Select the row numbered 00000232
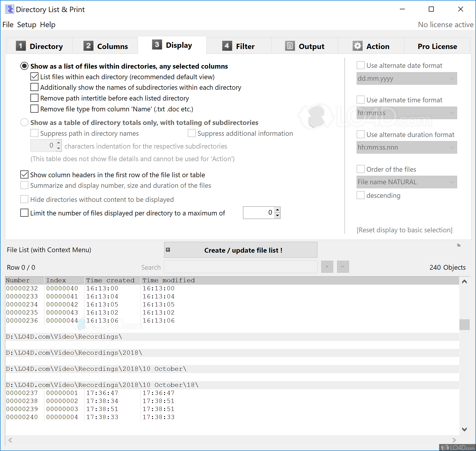The image size is (476, 451). (x=232, y=288)
